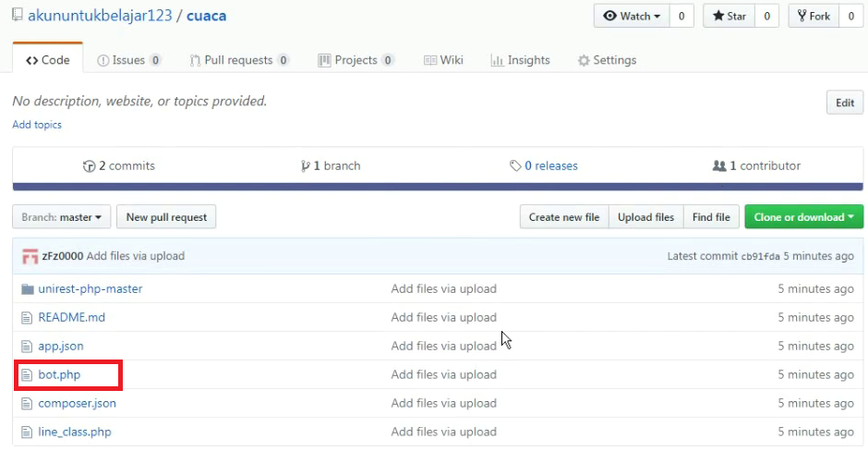This screenshot has width=868, height=451.
Task: Click the language color bar
Action: click(439, 187)
